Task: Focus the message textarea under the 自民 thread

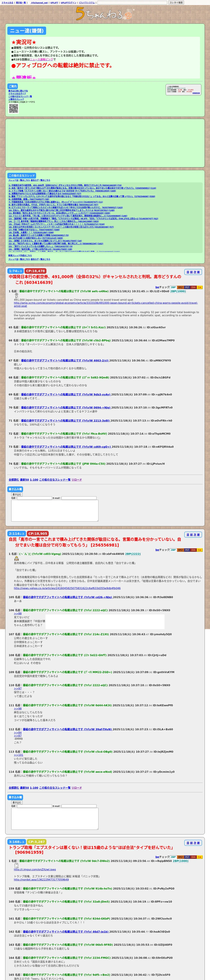Action: [x=55, y=819]
